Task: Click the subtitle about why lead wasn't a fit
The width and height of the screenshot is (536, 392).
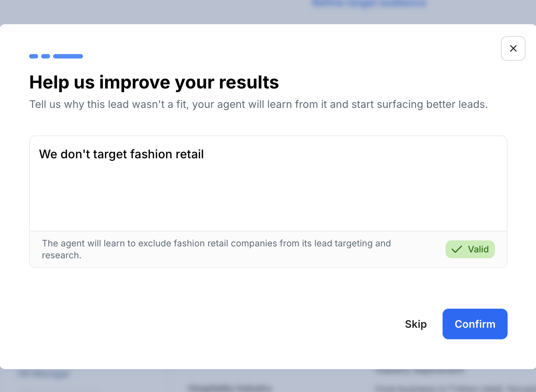Action: click(x=258, y=104)
